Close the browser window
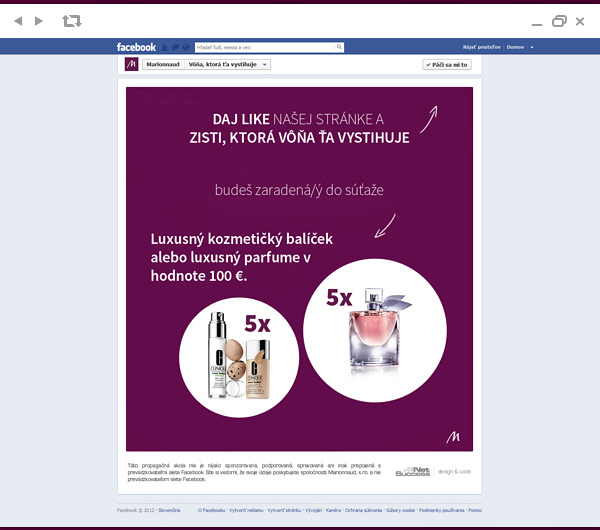The image size is (600, 530). [580, 21]
